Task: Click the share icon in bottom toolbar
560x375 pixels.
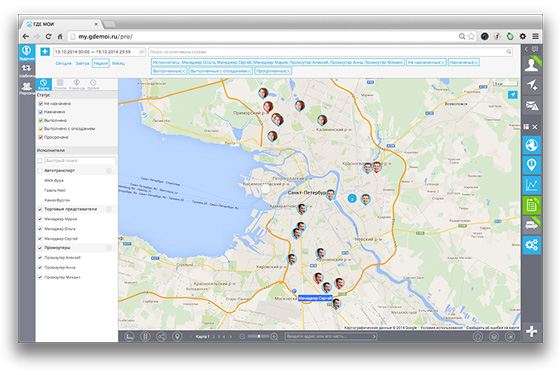Action: click(x=161, y=336)
